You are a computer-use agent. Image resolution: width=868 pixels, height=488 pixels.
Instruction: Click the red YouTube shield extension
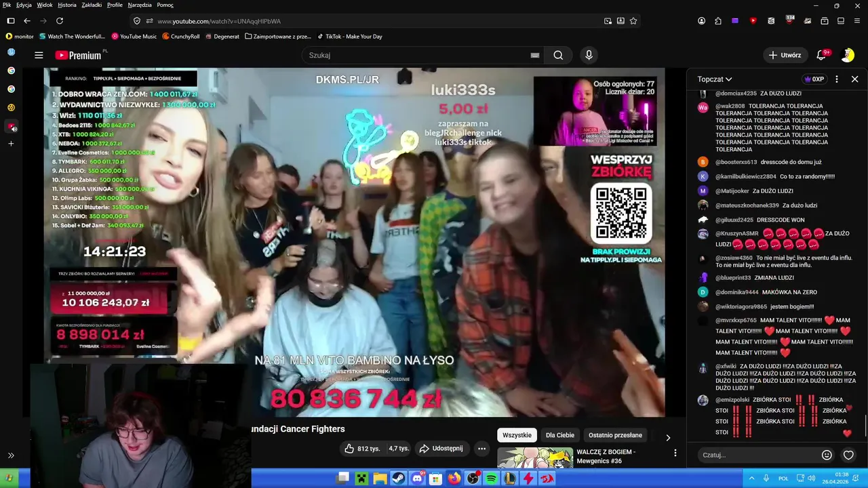(753, 21)
